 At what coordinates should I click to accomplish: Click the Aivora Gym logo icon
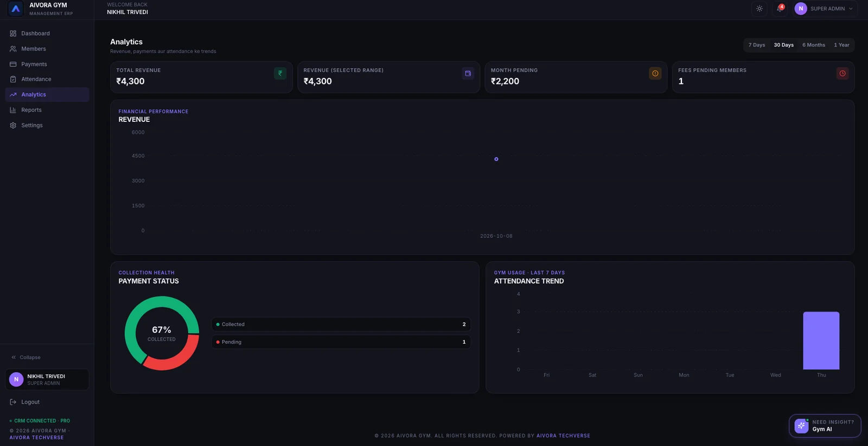(x=16, y=9)
